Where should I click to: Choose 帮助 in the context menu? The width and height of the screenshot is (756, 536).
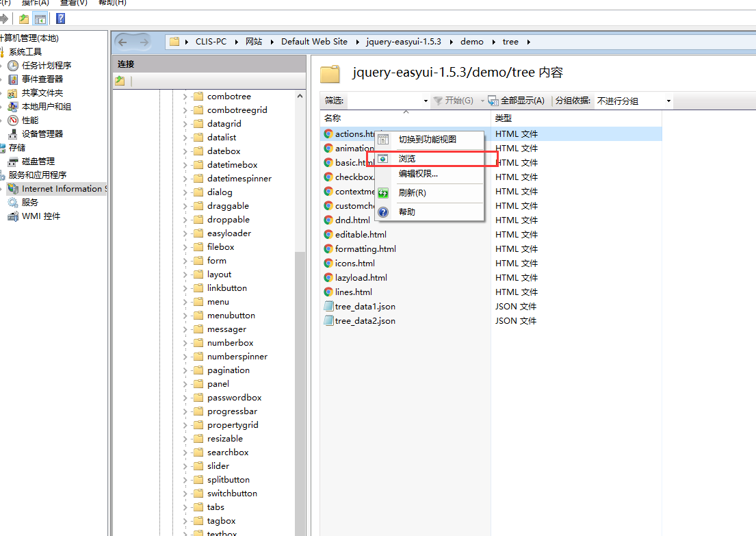point(430,212)
